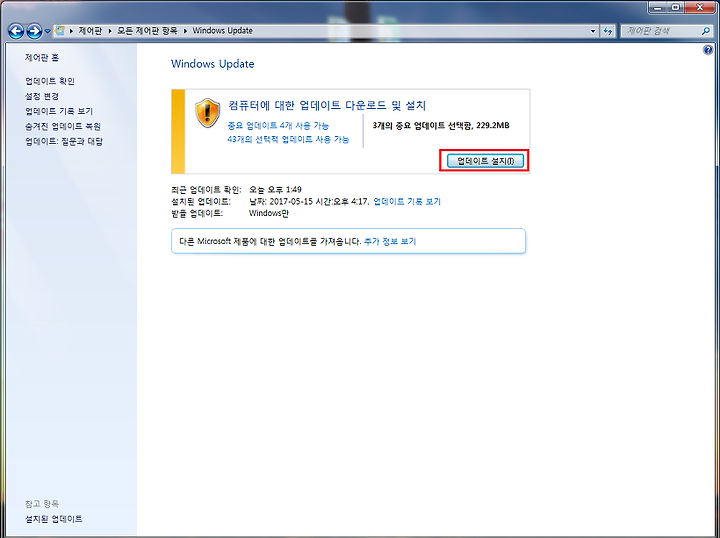This screenshot has height=538, width=720.
Task: Click the Forward navigation arrow
Action: pyautogui.click(x=34, y=31)
